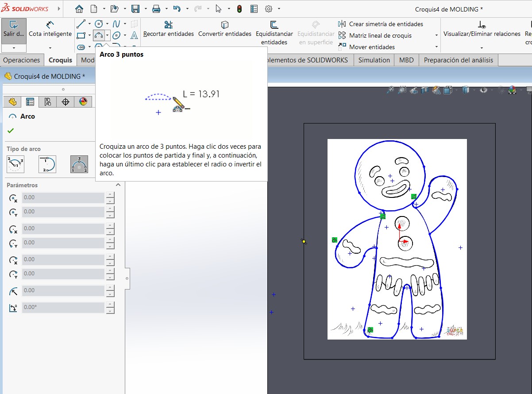Switch to the MBD tab
Viewport: 532px width, 394px height.
tap(406, 60)
